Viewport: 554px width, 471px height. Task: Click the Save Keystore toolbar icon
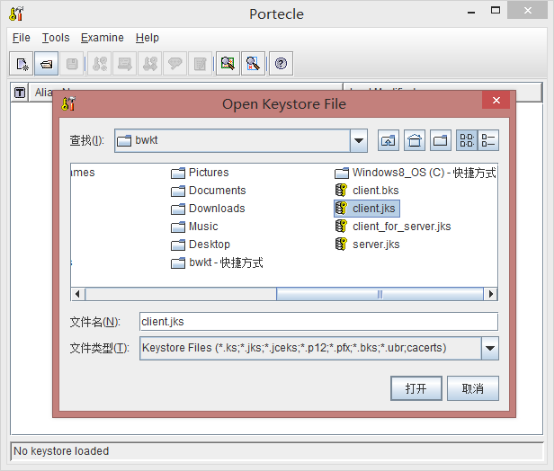(72, 64)
